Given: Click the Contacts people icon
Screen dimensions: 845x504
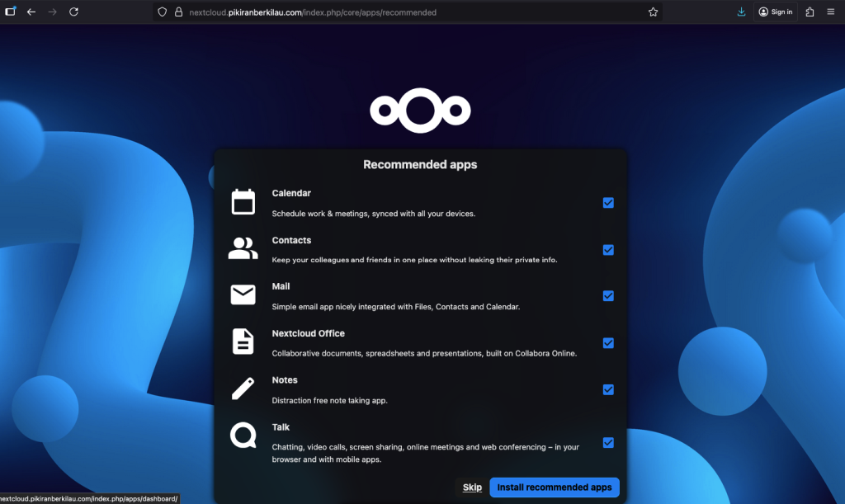Looking at the screenshot, I should (x=243, y=248).
